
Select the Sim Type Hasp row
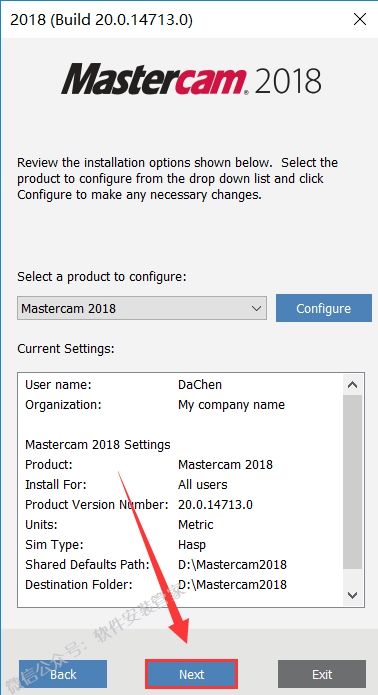click(x=181, y=545)
